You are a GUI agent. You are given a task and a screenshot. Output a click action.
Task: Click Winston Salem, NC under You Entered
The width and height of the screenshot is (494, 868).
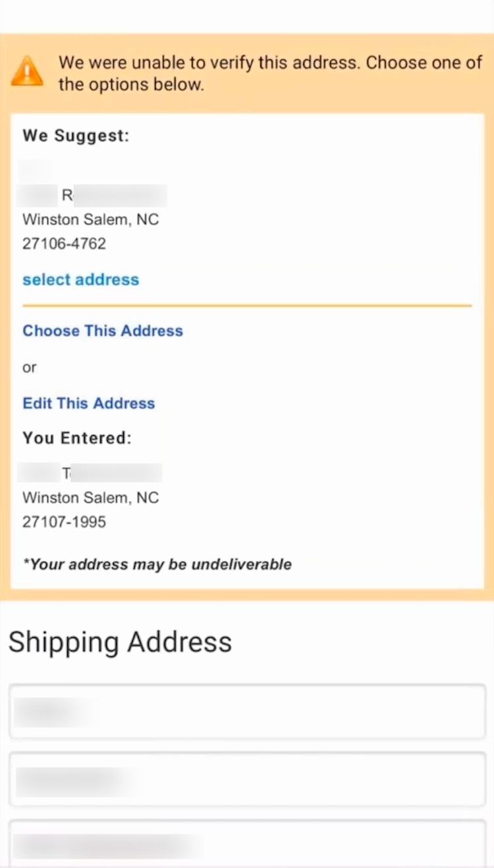(x=91, y=498)
